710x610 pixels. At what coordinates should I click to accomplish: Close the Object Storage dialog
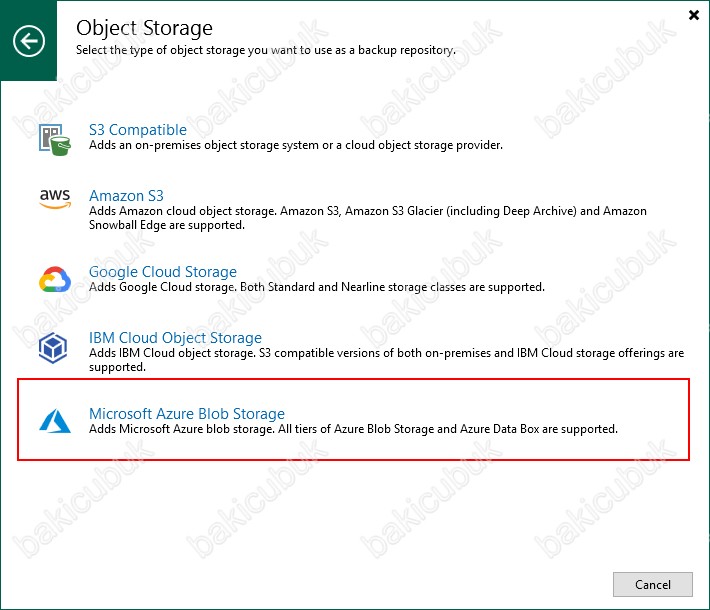coord(693,15)
